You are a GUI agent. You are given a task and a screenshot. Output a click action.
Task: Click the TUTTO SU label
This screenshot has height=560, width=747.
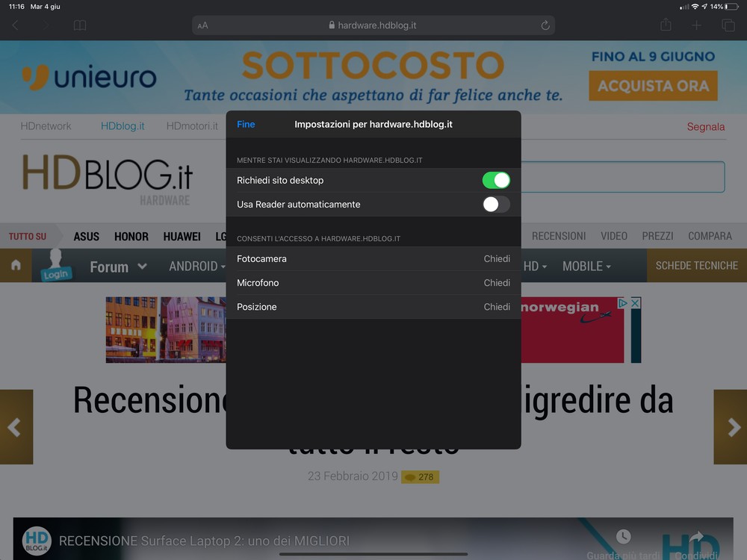28,237
